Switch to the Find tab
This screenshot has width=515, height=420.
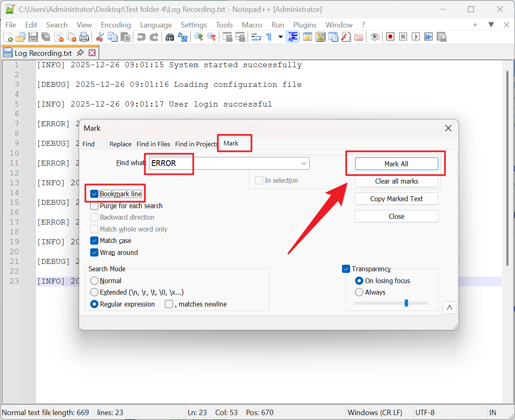pos(89,144)
